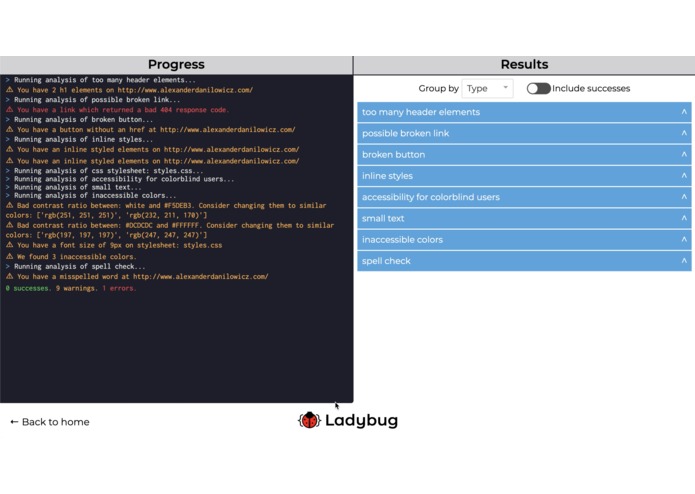The image size is (695, 494).
Task: Click bad contrast warning mentioning #DCDCDC
Action: coord(170,230)
